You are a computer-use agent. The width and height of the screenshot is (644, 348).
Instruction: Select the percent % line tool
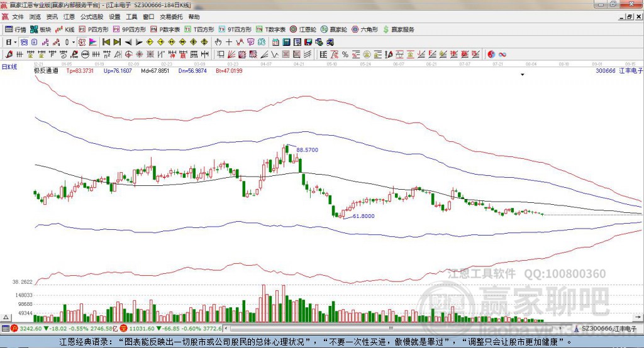(x=345, y=54)
